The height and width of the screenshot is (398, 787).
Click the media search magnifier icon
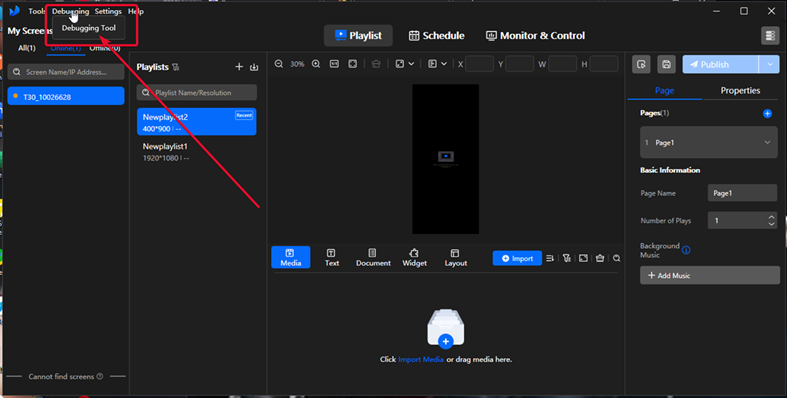pyautogui.click(x=616, y=258)
